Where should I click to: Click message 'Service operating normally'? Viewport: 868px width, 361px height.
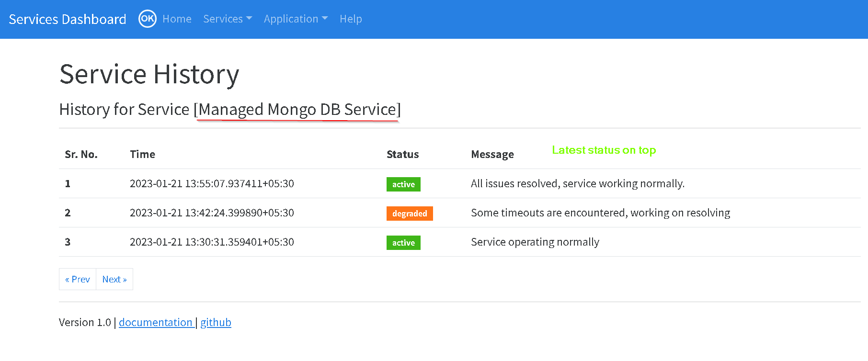tap(535, 242)
